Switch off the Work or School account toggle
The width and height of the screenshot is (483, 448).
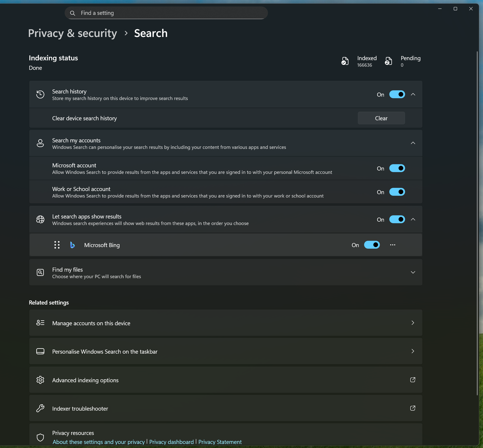pyautogui.click(x=397, y=192)
